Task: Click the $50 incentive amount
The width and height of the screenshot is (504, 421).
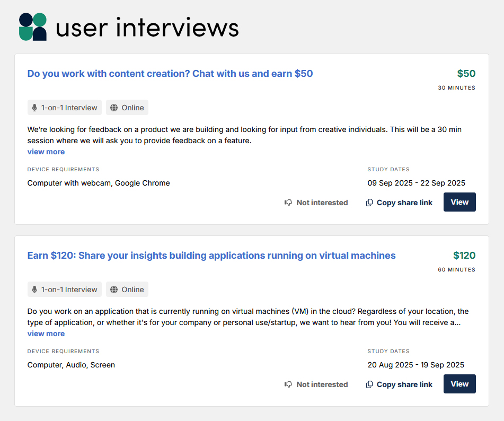Action: tap(466, 74)
